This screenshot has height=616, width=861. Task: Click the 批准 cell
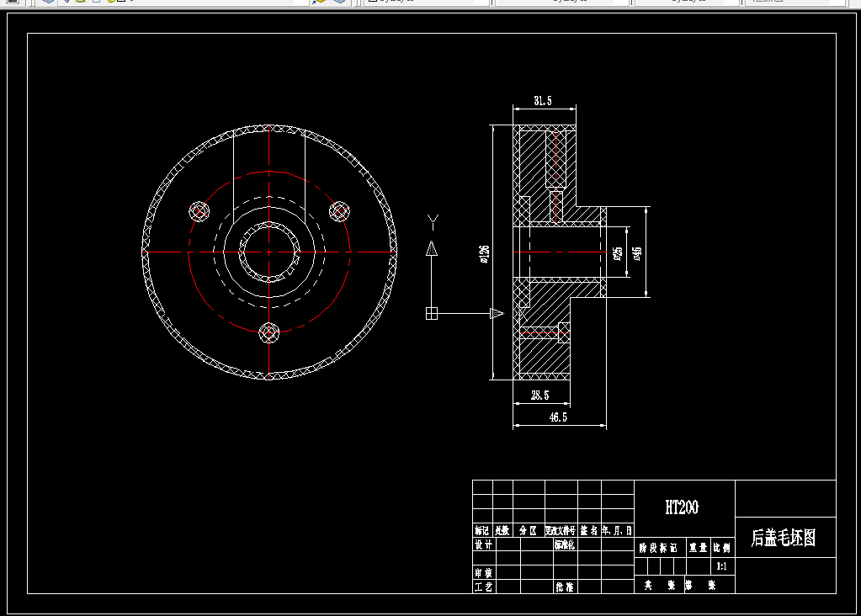pyautogui.click(x=565, y=587)
